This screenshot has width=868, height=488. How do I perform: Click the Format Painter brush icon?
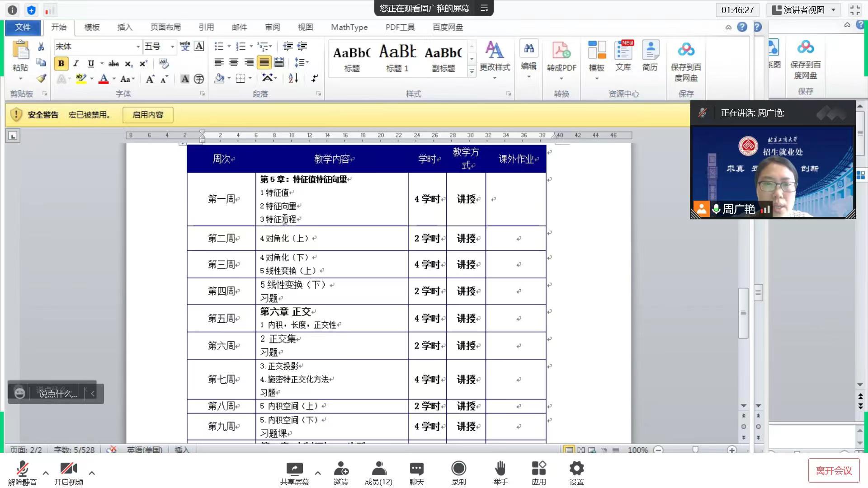(x=41, y=79)
